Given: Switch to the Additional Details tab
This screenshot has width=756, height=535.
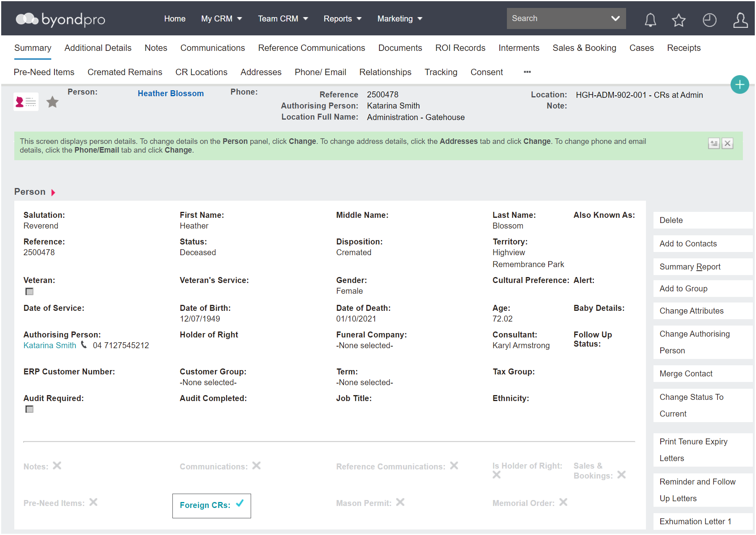Looking at the screenshot, I should point(98,48).
